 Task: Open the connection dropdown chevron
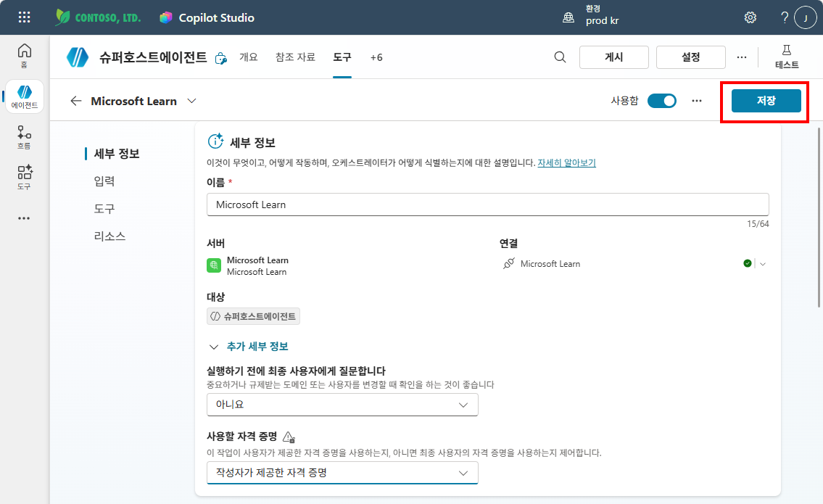point(763,264)
